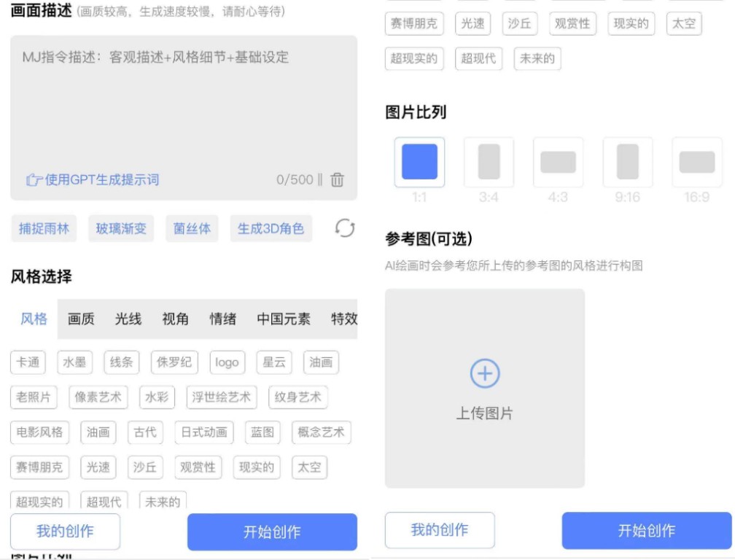Select the 9:16 tall ratio icon
This screenshot has width=735, height=560.
click(x=627, y=162)
